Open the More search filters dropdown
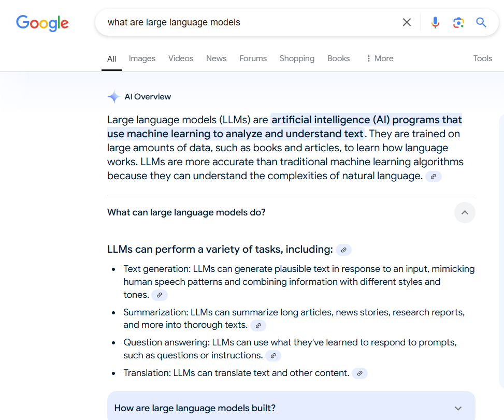Viewport: 504px width, 420px height. point(380,59)
